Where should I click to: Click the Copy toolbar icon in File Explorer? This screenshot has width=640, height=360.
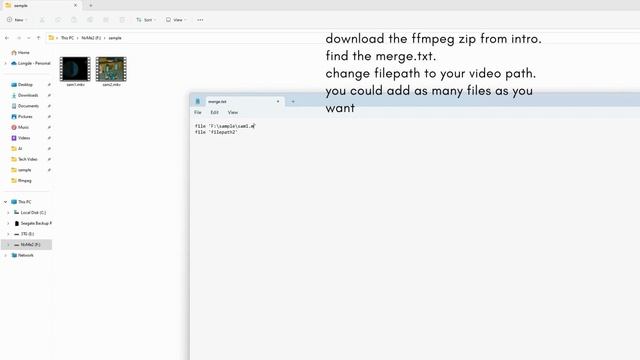(58, 20)
